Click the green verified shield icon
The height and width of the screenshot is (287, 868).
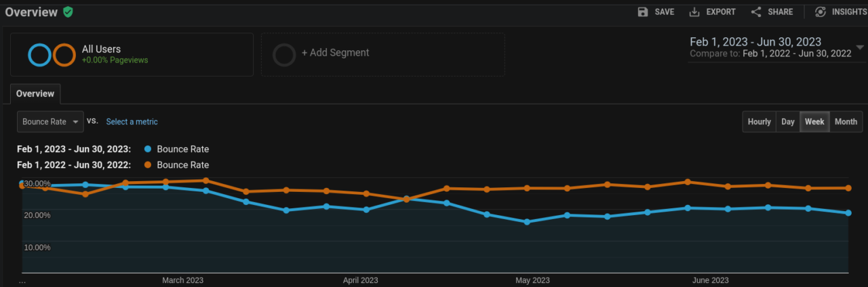point(68,12)
